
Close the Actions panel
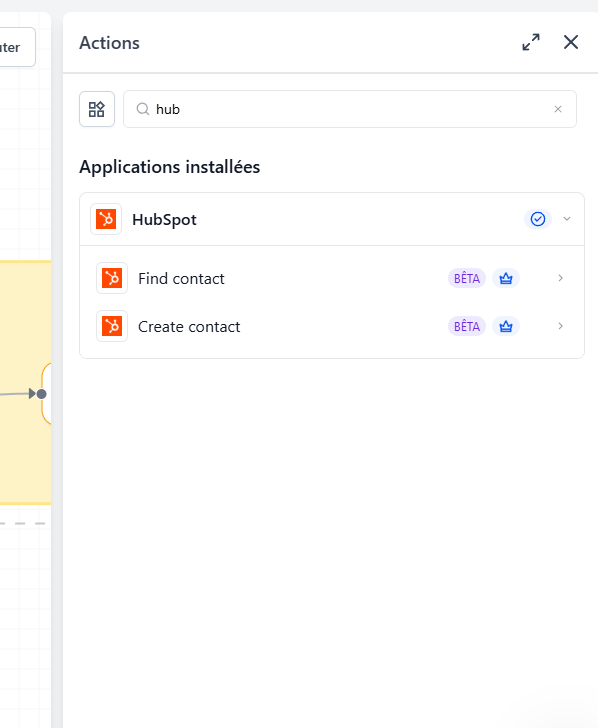click(571, 42)
